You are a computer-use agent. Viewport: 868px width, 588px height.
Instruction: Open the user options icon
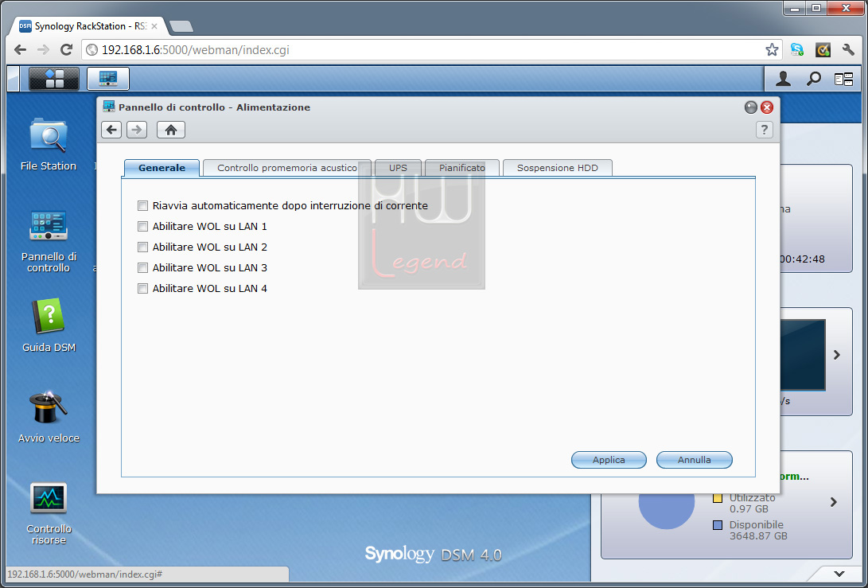pyautogui.click(x=783, y=80)
